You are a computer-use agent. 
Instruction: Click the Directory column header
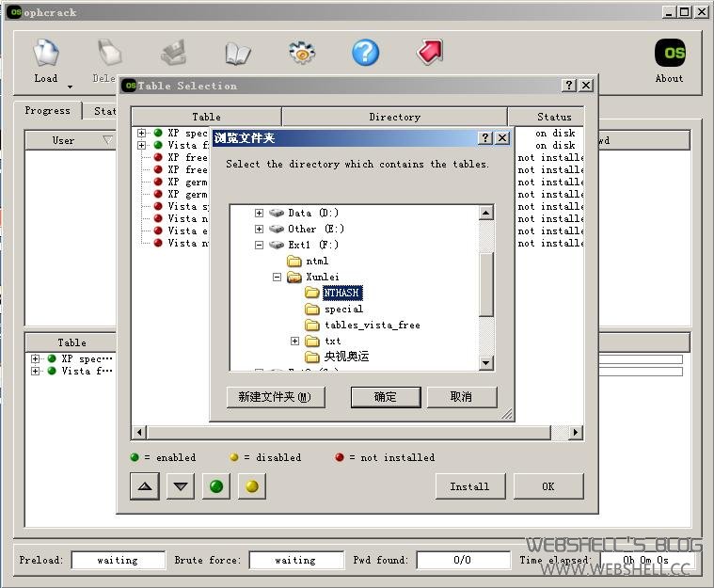[394, 117]
